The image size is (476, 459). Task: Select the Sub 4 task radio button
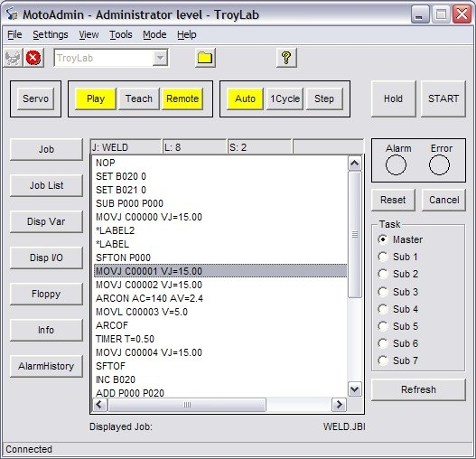[383, 309]
